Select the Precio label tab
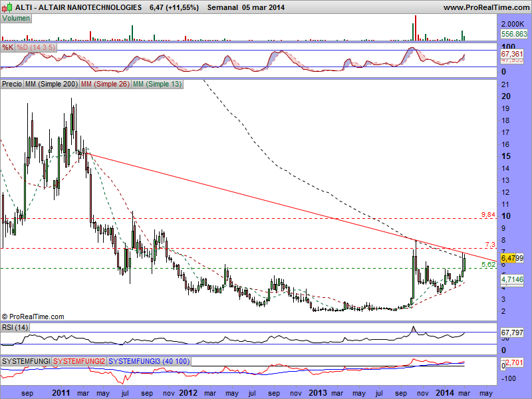Screen dimensions: 532x399 (12, 84)
